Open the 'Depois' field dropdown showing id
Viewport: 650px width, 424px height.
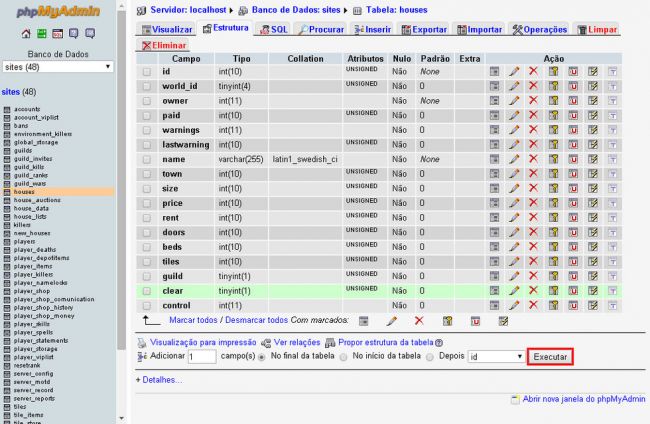click(x=496, y=356)
